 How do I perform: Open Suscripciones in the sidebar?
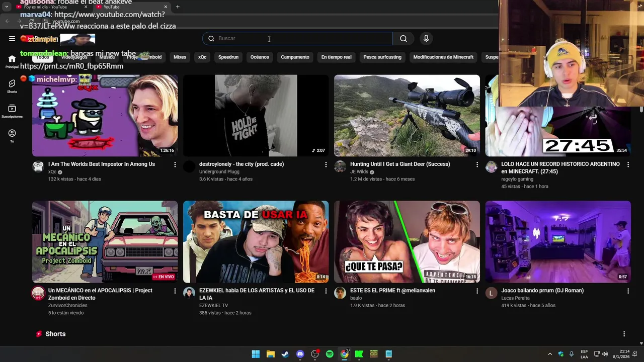pos(12,111)
